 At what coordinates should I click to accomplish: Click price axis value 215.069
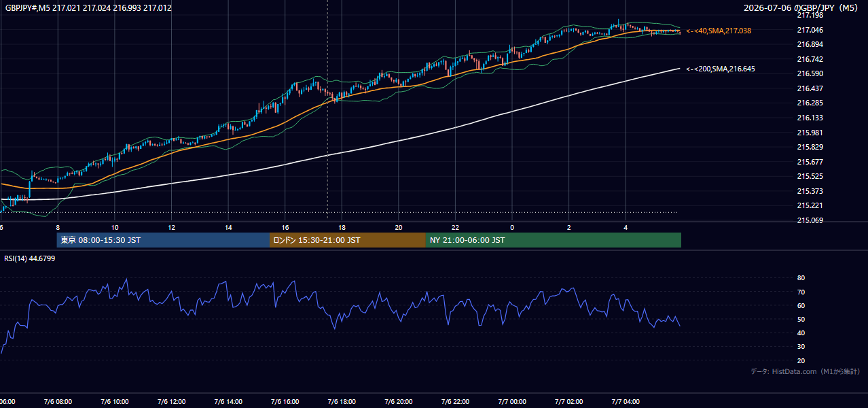tap(810, 220)
